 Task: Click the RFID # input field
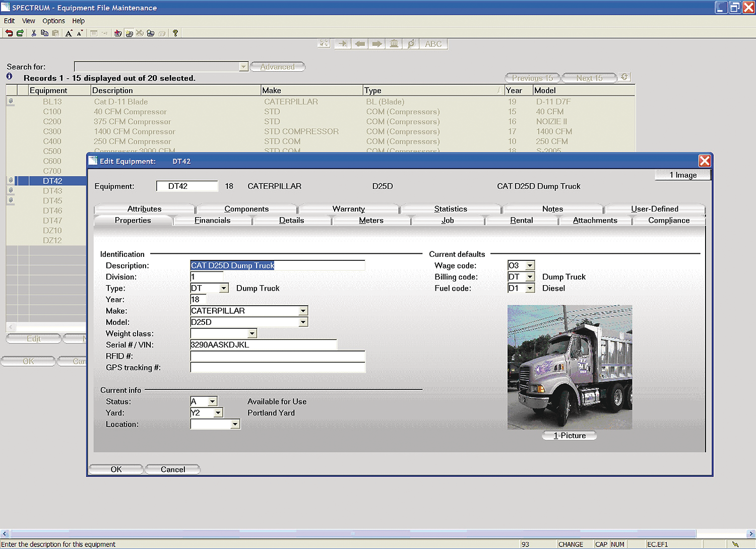click(x=278, y=356)
